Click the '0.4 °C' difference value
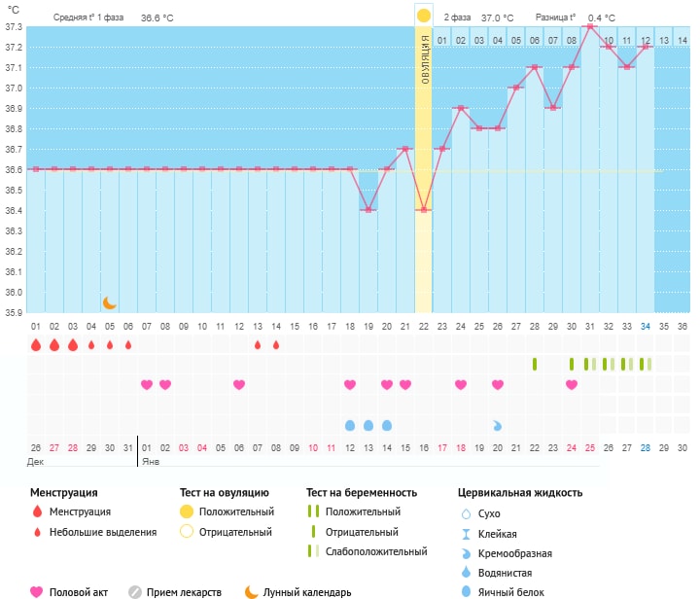The width and height of the screenshot is (700, 599). point(602,18)
